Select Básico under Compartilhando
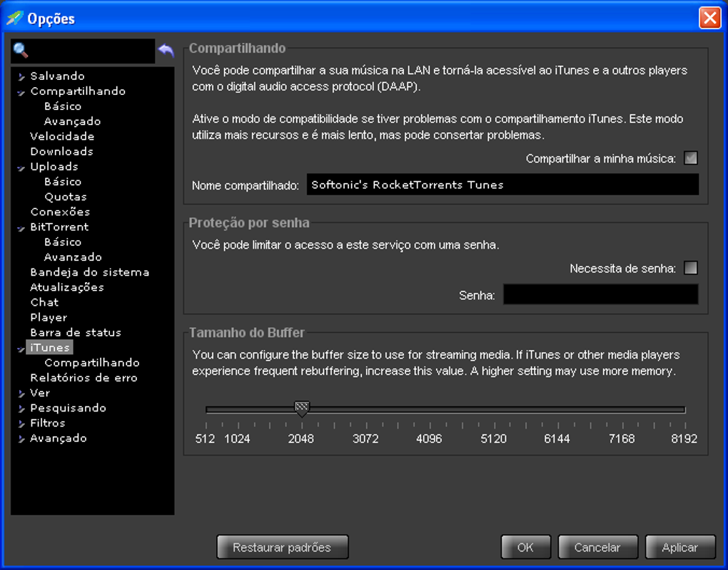 (63, 106)
